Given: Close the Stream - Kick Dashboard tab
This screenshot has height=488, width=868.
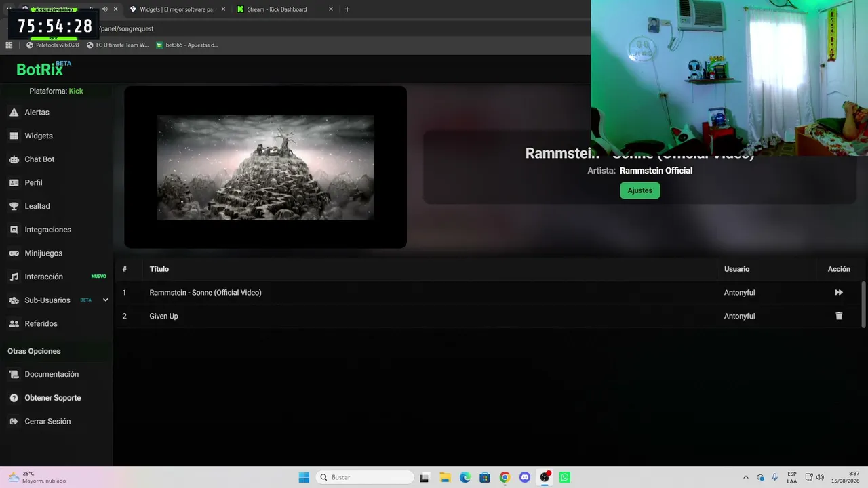Looking at the screenshot, I should click(331, 9).
